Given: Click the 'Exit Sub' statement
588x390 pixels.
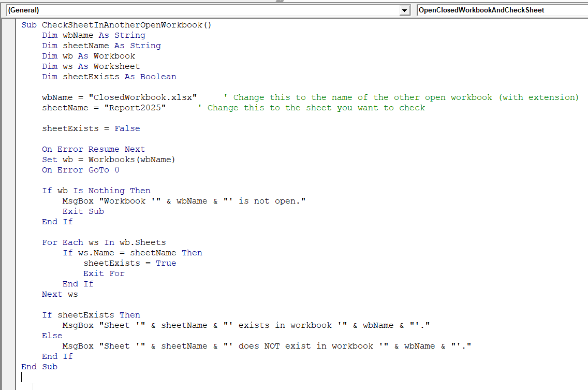Looking at the screenshot, I should coord(83,211).
